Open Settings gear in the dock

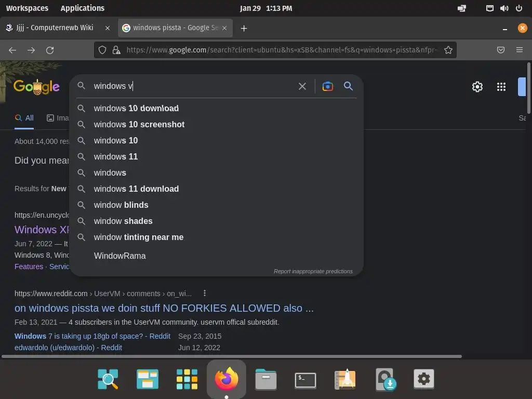pyautogui.click(x=424, y=379)
